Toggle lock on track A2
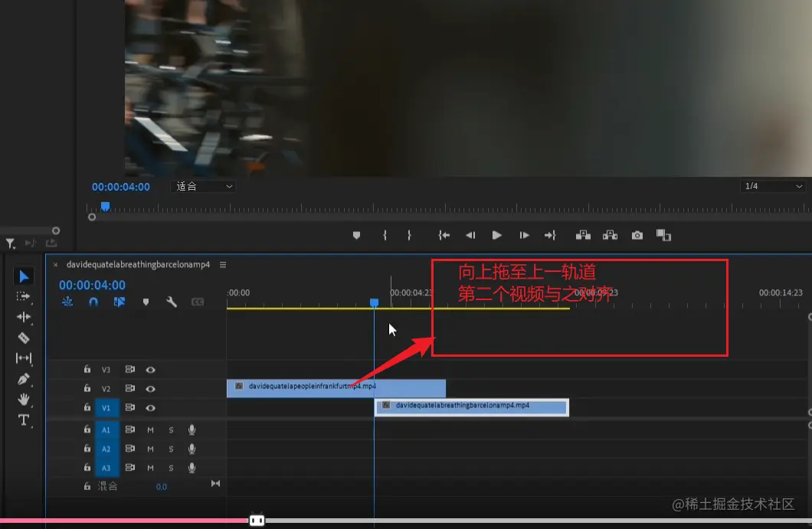This screenshot has width=812, height=529. (87, 449)
